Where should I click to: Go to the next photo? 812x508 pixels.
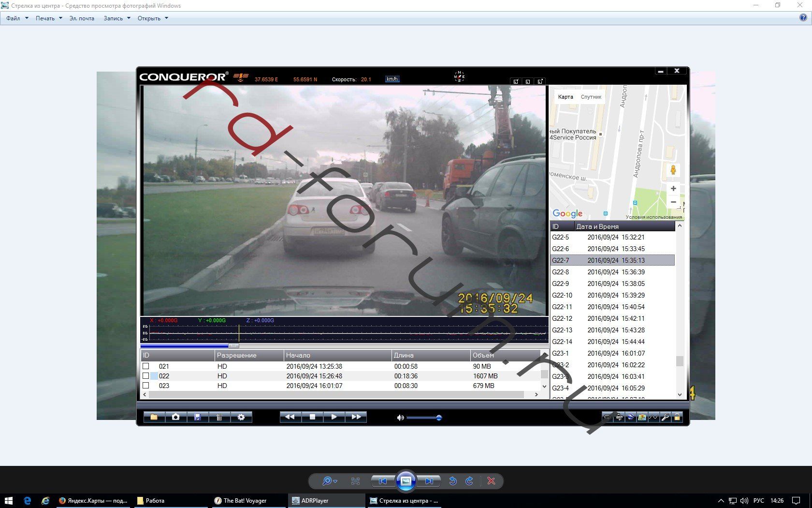tap(429, 481)
